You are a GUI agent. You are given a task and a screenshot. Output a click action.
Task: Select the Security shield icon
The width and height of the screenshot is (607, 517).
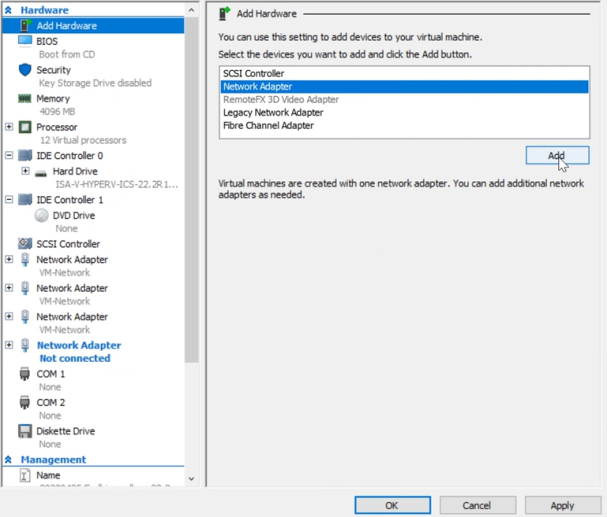25,70
